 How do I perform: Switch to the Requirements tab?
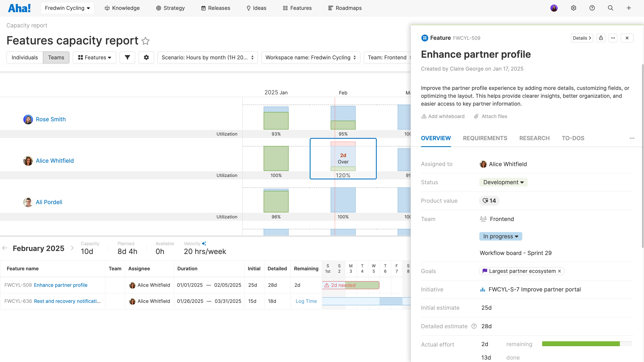(485, 138)
